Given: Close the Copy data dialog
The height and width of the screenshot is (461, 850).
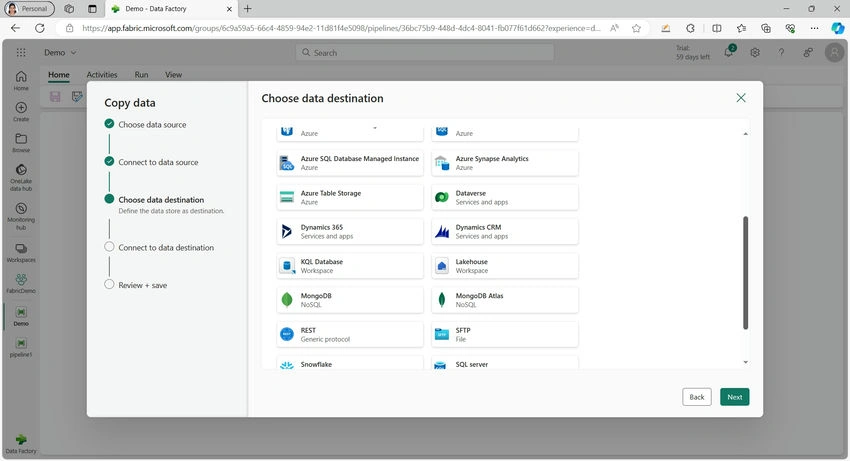Looking at the screenshot, I should [x=741, y=98].
